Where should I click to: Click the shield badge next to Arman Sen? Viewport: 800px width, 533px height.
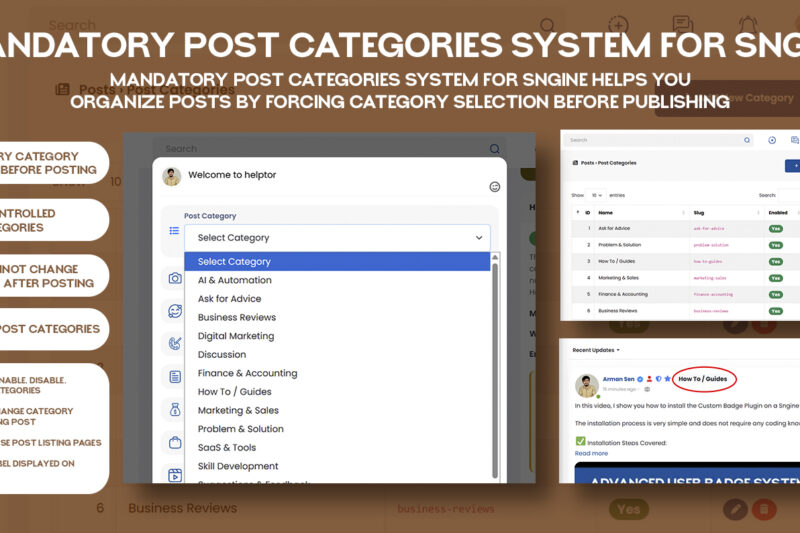(x=659, y=379)
